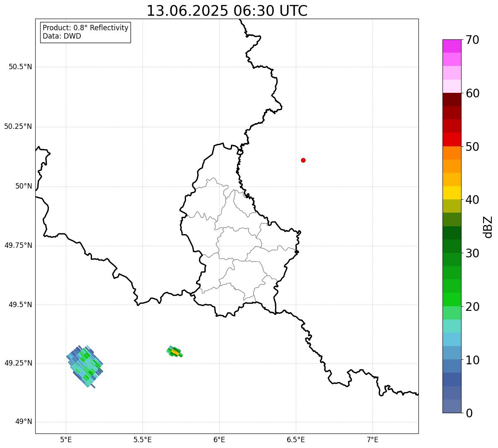Pick the orange segment just below 50
Image resolution: width=498 pixels, height=448 pixels.
452,153
